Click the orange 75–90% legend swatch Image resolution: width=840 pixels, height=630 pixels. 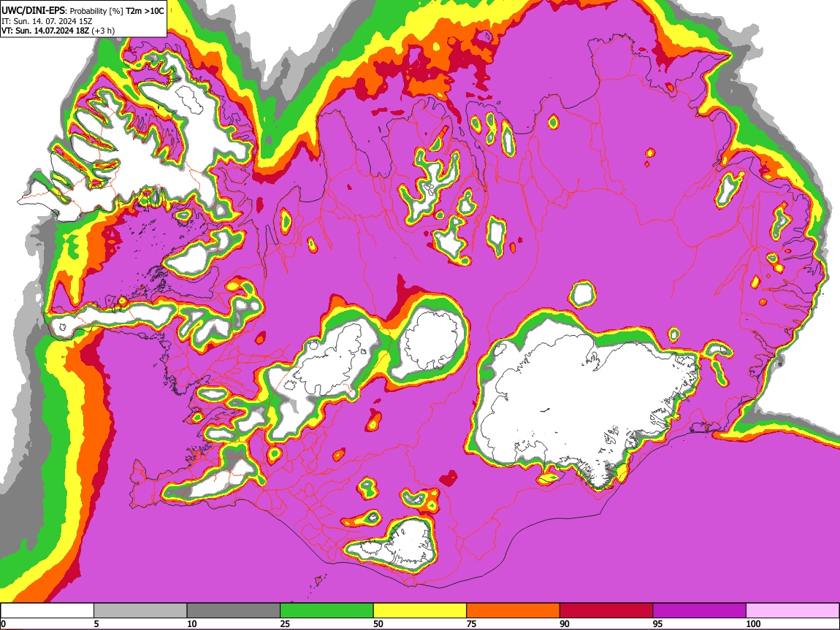point(513,610)
